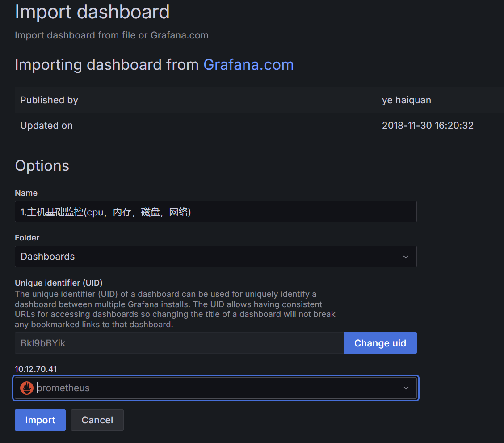
Task: Click the chevron in prometheus selector
Action: pyautogui.click(x=406, y=388)
